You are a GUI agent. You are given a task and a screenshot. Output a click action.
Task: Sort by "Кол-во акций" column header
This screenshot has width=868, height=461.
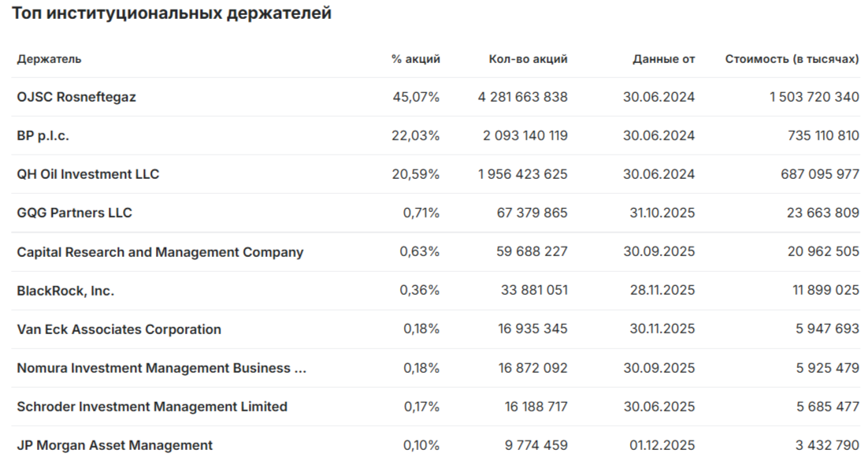click(x=528, y=59)
